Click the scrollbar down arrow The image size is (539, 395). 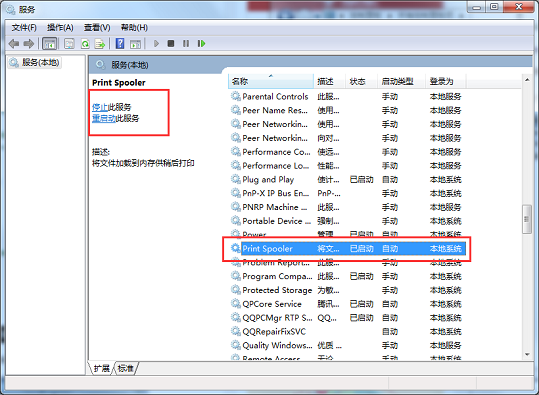point(527,354)
